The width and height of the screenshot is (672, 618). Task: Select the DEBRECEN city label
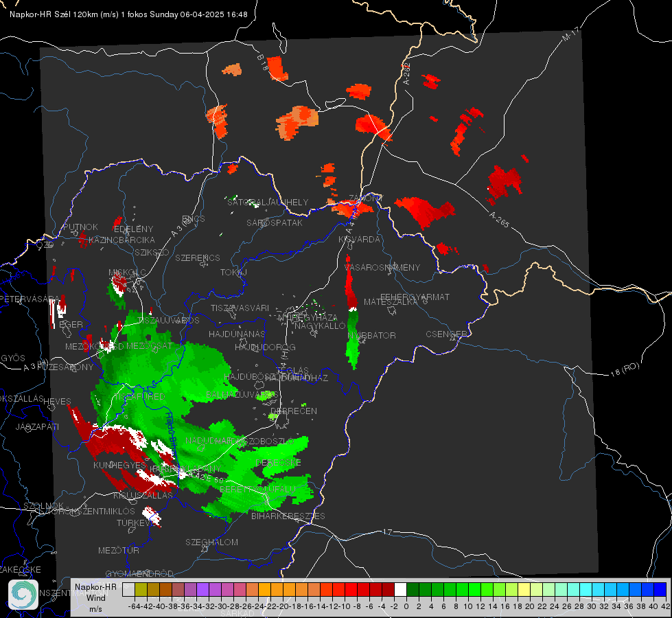tap(294, 411)
